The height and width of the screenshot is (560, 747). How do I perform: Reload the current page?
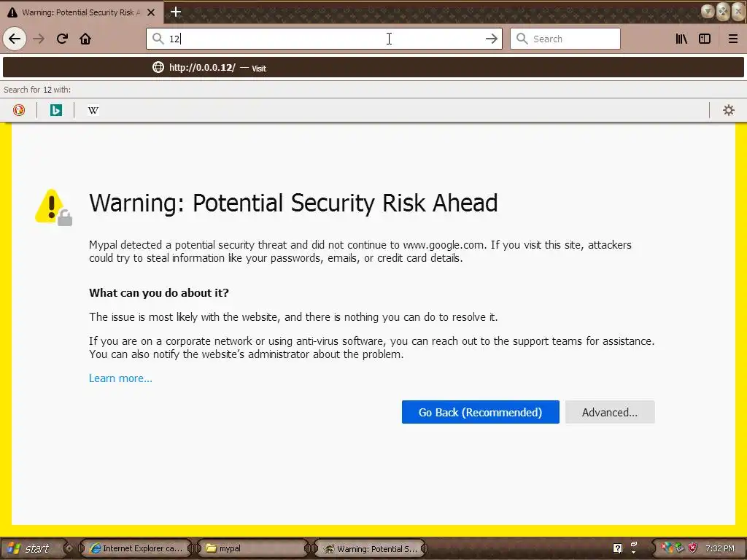click(62, 39)
